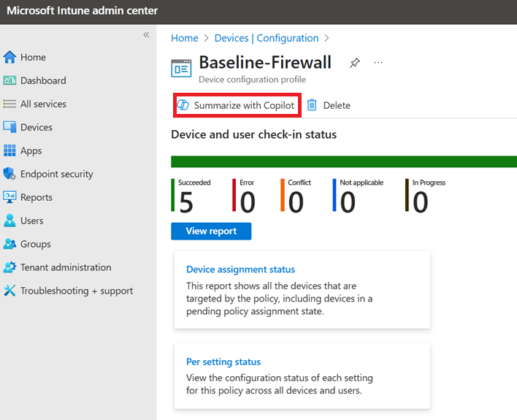The height and width of the screenshot is (420, 517).
Task: Click the Home house icon in sidebar
Action: (9, 57)
